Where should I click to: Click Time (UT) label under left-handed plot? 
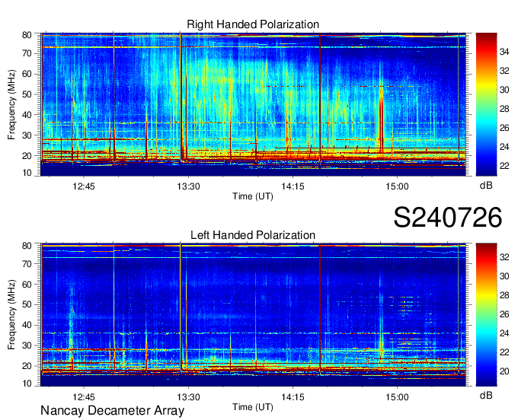pyautogui.click(x=253, y=407)
